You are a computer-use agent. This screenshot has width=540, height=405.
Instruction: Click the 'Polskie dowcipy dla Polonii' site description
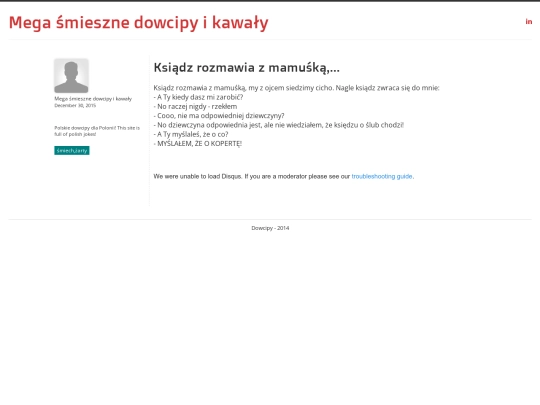97,131
